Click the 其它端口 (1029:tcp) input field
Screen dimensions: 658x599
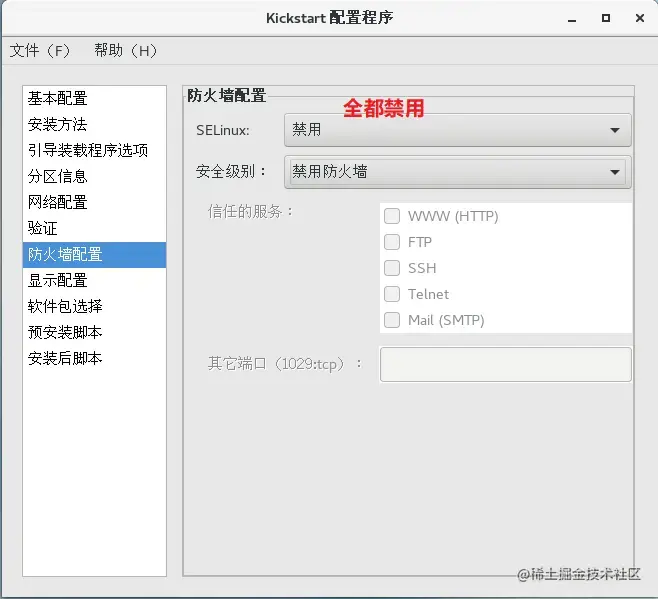[506, 364]
